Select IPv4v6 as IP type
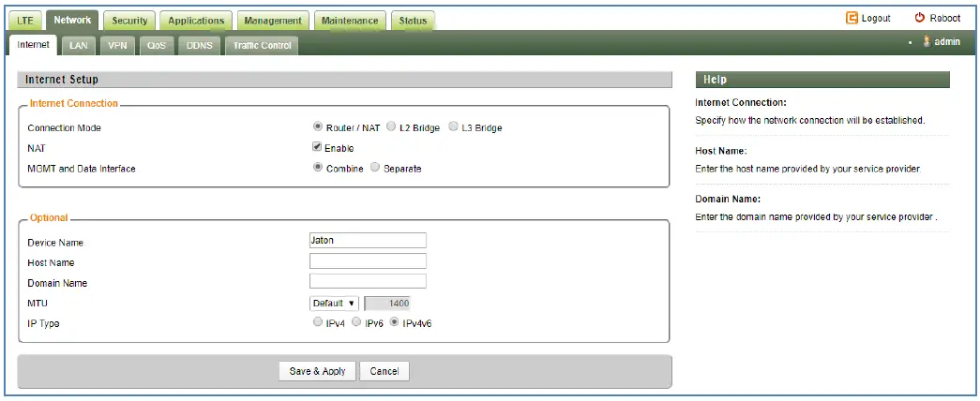 394,322
